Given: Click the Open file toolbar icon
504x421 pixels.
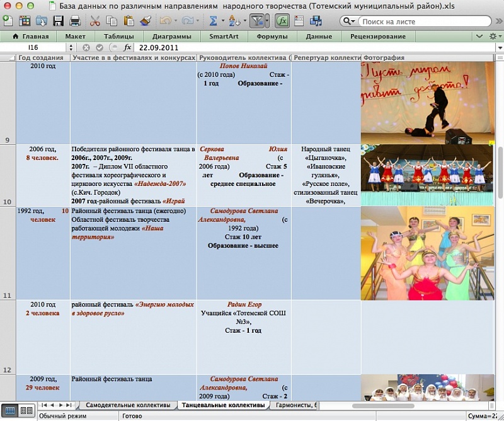Looking at the screenshot, I should [x=41, y=21].
